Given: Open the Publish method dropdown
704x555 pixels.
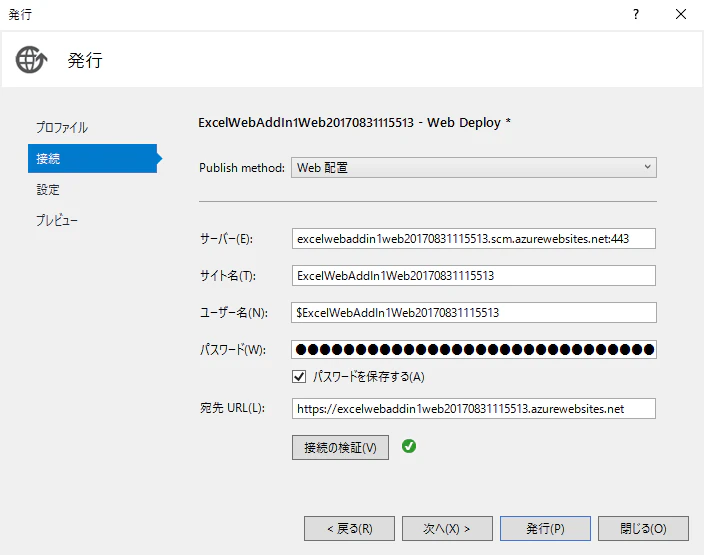Looking at the screenshot, I should pos(474,167).
